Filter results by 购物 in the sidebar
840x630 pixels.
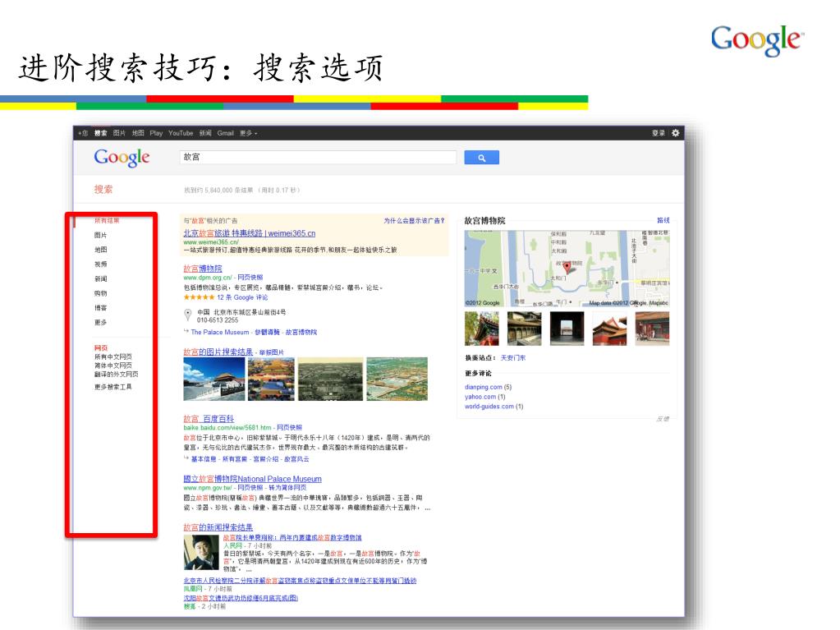(100, 293)
